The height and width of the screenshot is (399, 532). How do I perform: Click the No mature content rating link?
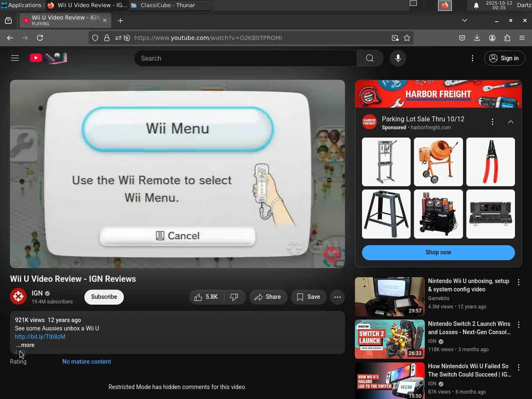(86, 362)
